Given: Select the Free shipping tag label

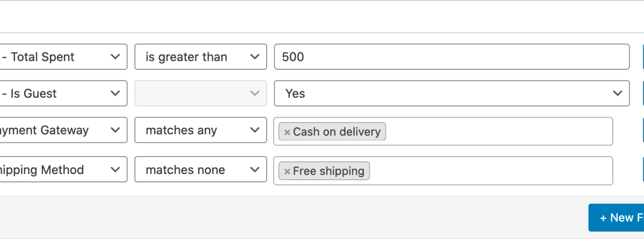Looking at the screenshot, I should 328,172.
